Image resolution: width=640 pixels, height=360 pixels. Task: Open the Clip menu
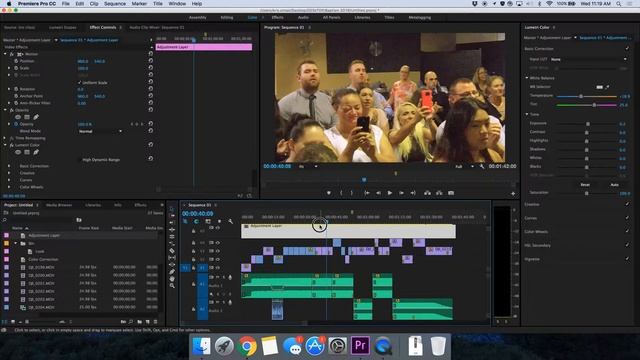pos(94,4)
